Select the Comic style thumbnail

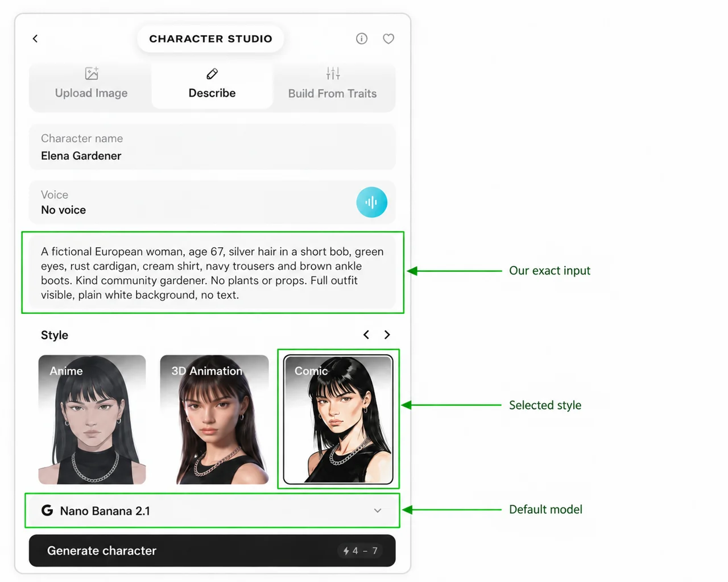338,419
